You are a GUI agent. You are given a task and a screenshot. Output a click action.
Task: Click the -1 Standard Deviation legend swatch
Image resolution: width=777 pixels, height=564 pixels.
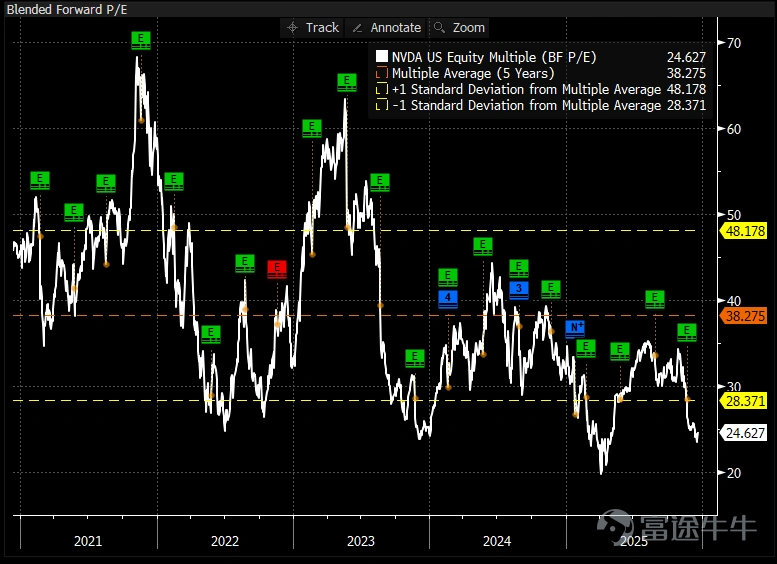382,105
